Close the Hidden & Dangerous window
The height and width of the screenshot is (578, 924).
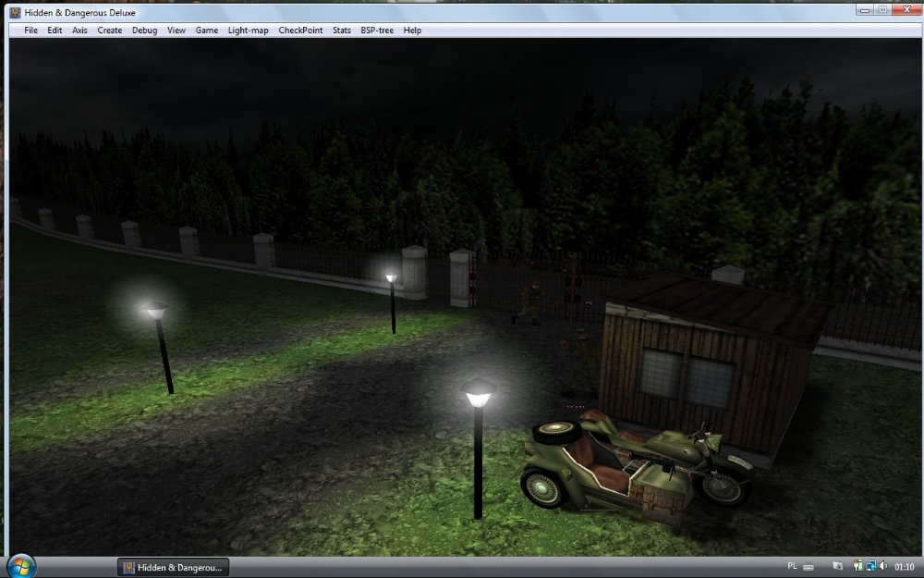click(x=906, y=9)
